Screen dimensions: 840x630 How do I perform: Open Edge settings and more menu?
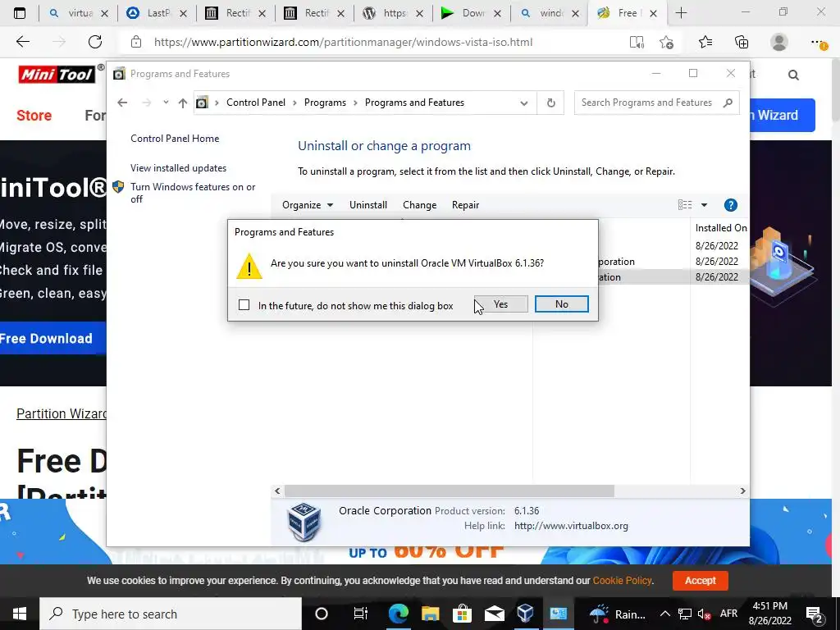818,42
